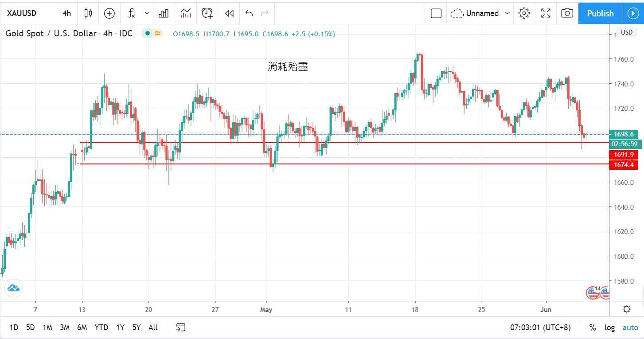
Task: Start bar replay with the rewind icon
Action: [x=229, y=13]
